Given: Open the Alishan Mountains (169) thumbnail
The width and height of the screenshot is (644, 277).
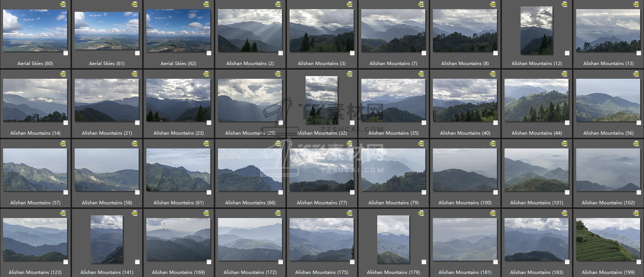Looking at the screenshot, I should coord(178,239).
